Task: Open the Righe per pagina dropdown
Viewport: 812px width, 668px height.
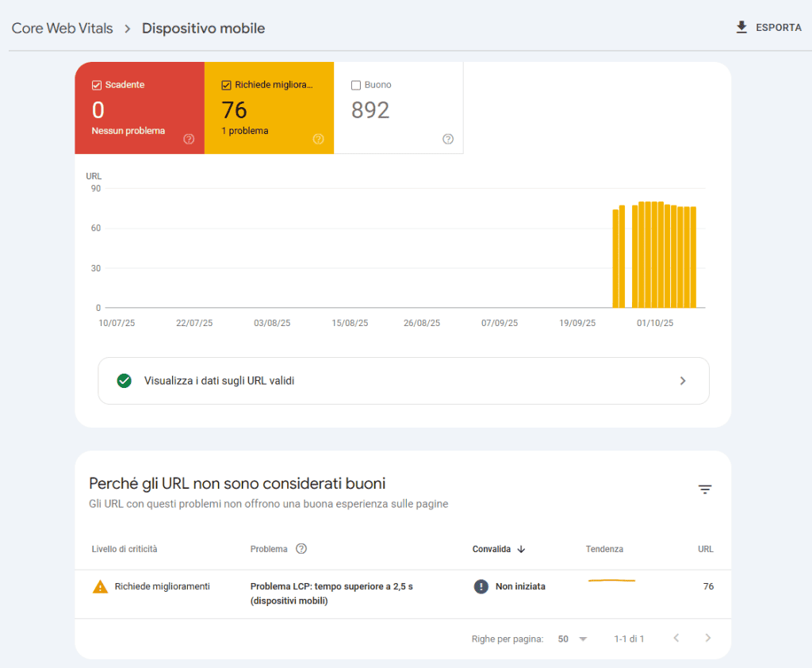Action: (x=573, y=639)
